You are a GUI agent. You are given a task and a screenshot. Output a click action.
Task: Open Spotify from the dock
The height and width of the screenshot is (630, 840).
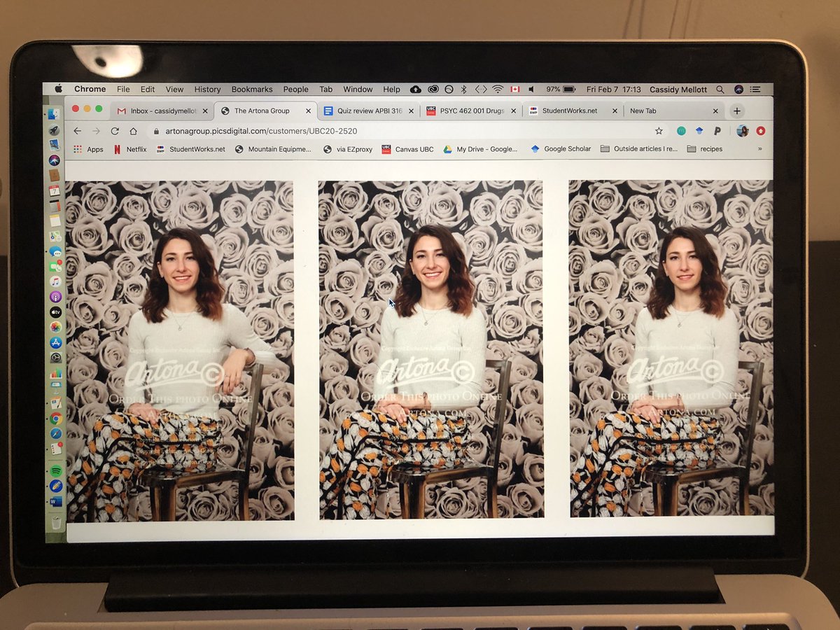(x=56, y=471)
